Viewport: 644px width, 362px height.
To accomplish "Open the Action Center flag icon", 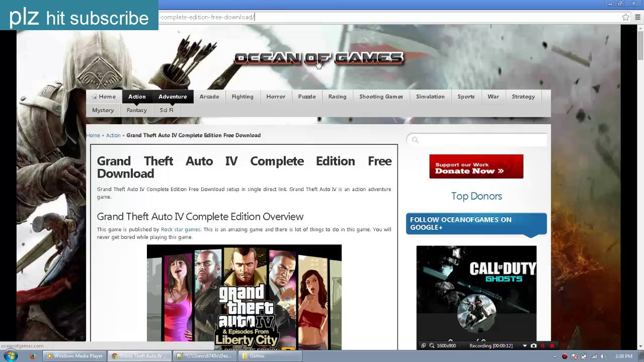I will pyautogui.click(x=574, y=356).
